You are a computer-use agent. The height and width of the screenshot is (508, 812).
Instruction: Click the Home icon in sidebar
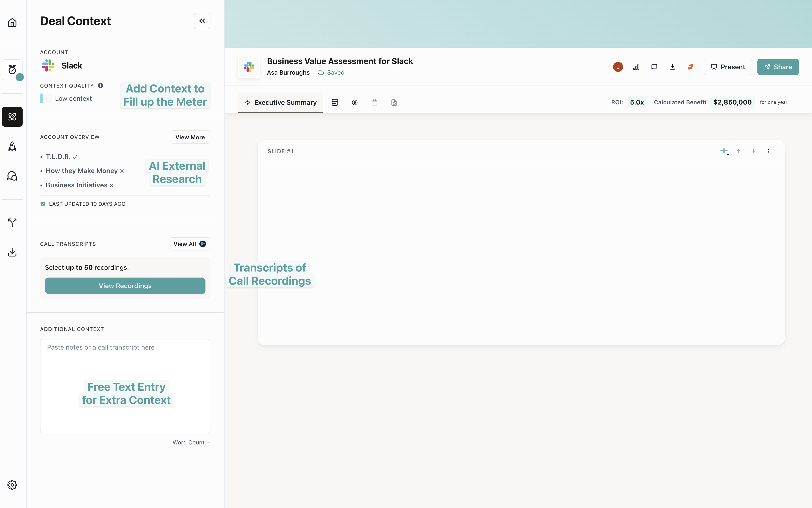point(12,23)
